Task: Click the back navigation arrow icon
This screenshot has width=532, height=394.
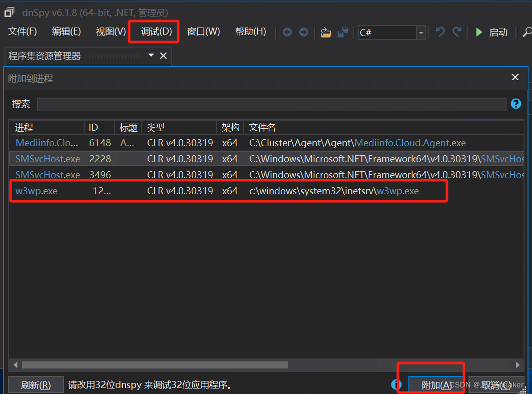Action: (287, 32)
